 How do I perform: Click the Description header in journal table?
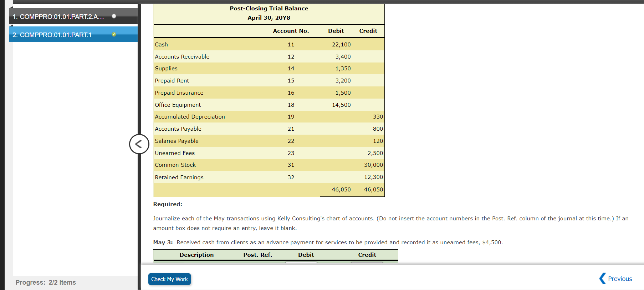tap(196, 255)
